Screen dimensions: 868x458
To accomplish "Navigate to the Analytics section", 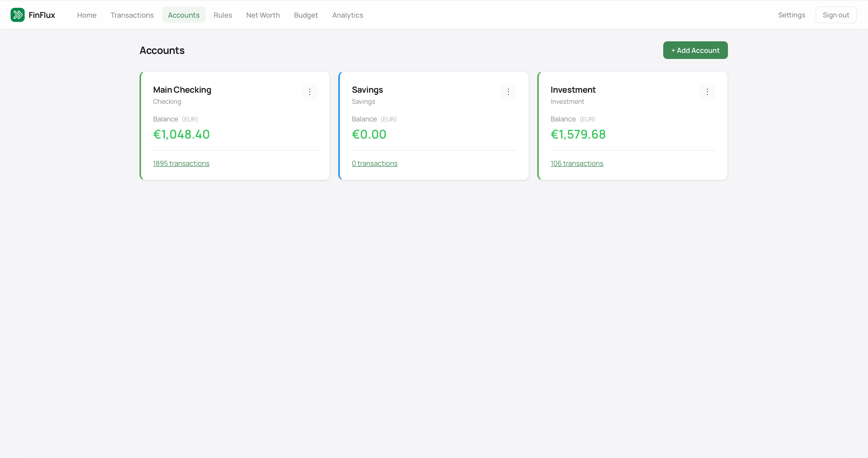I will (x=347, y=15).
